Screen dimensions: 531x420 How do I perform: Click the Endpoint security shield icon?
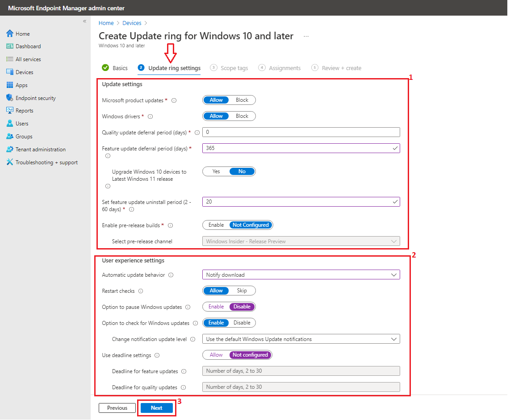point(10,98)
